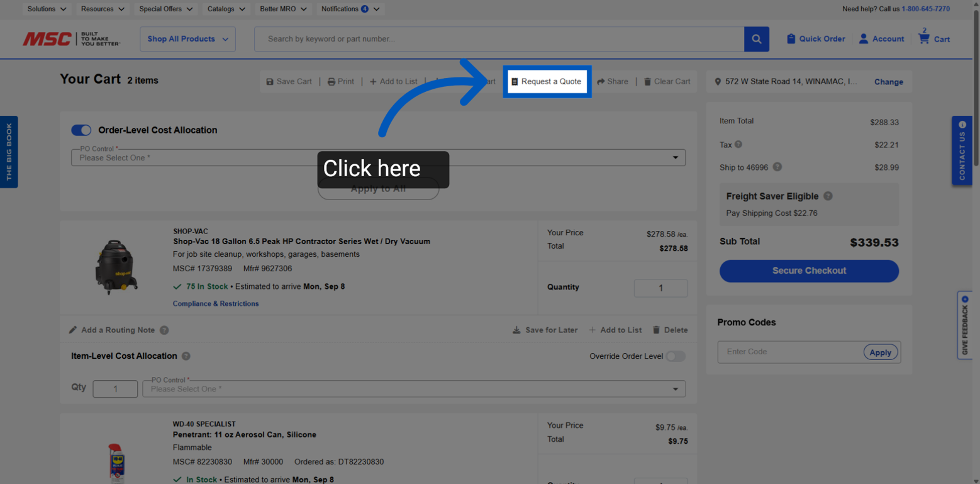980x484 pixels.
Task: Click Save Cart in cart toolbar
Action: [289, 81]
